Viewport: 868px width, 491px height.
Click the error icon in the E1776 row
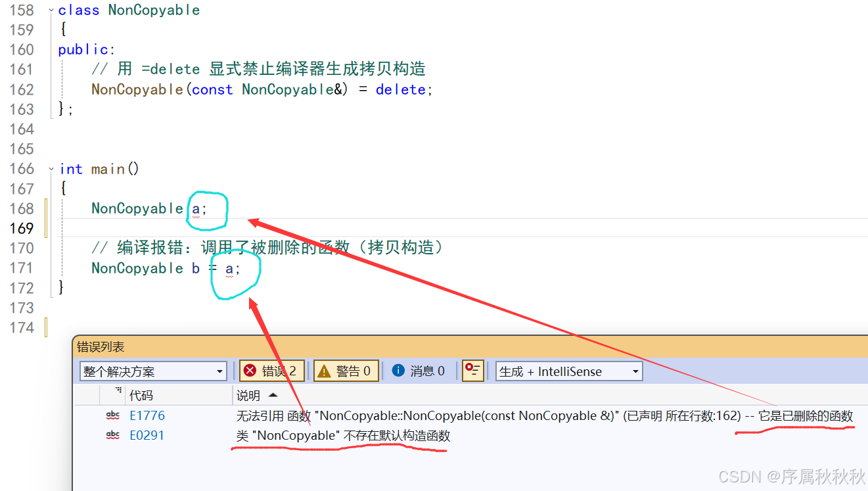tap(113, 415)
